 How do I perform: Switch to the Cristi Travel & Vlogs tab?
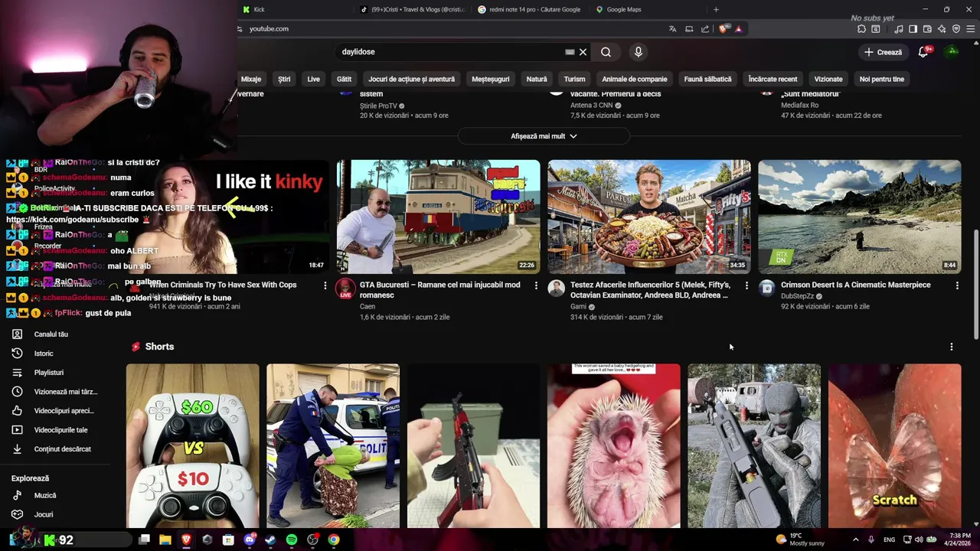[413, 9]
